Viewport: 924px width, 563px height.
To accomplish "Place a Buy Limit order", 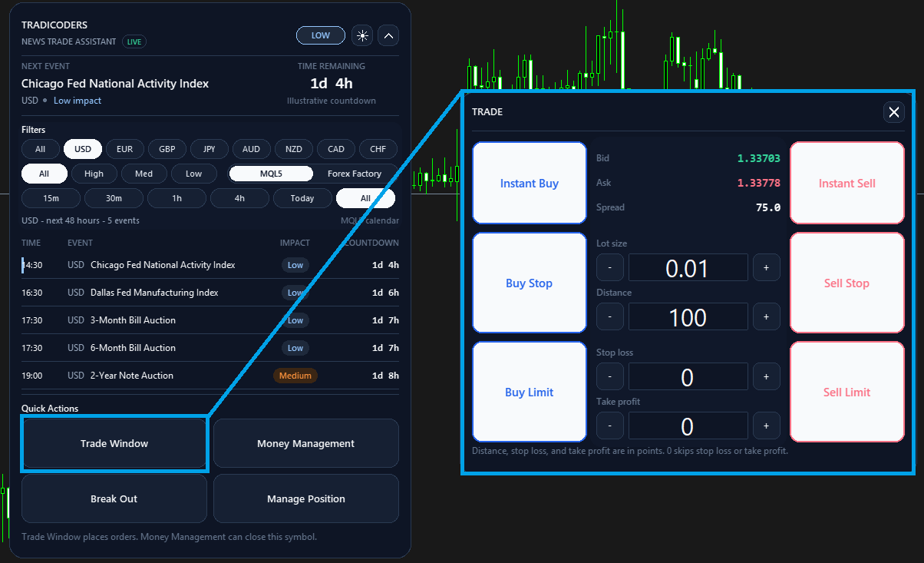I will 530,392.
